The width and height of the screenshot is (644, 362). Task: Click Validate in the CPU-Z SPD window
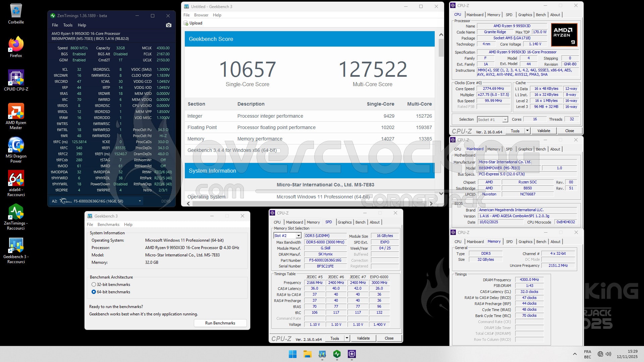(363, 338)
